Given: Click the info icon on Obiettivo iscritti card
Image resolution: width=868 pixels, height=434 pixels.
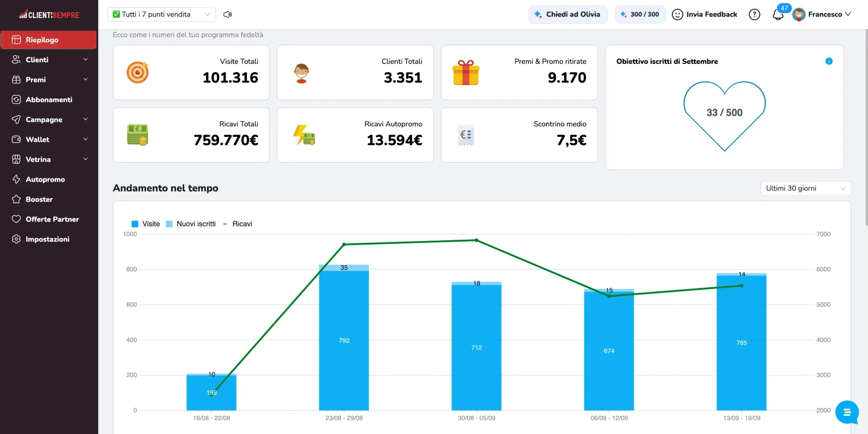Looking at the screenshot, I should click(829, 61).
